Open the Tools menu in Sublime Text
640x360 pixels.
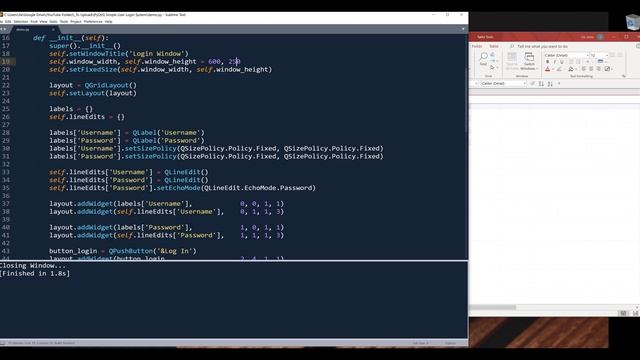click(64, 22)
